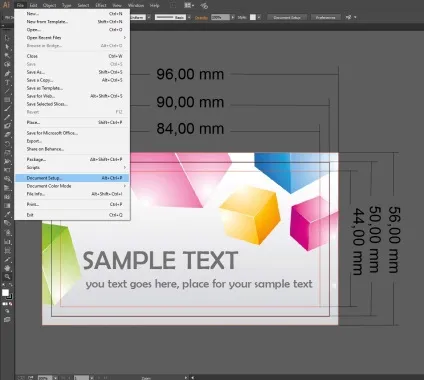This screenshot has height=380, width=424.
Task: Click the Preferences toolbar button
Action: (x=325, y=17)
